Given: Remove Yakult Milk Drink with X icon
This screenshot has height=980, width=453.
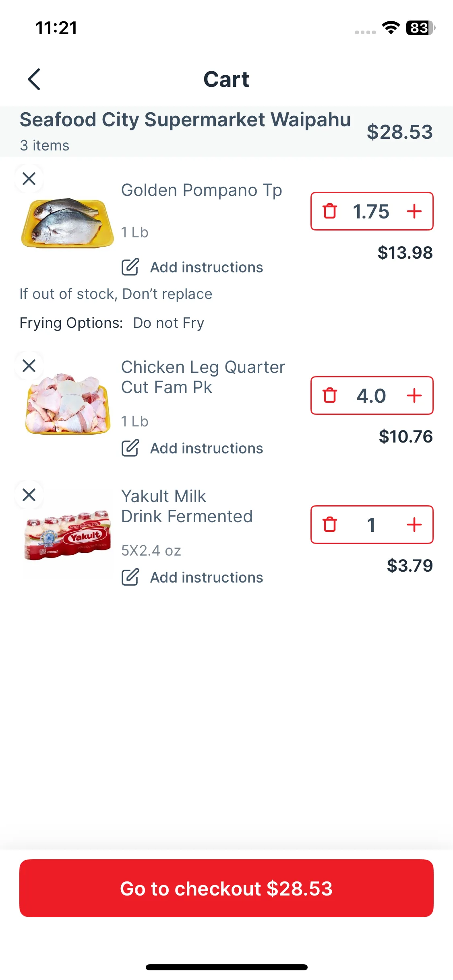Looking at the screenshot, I should (x=29, y=495).
